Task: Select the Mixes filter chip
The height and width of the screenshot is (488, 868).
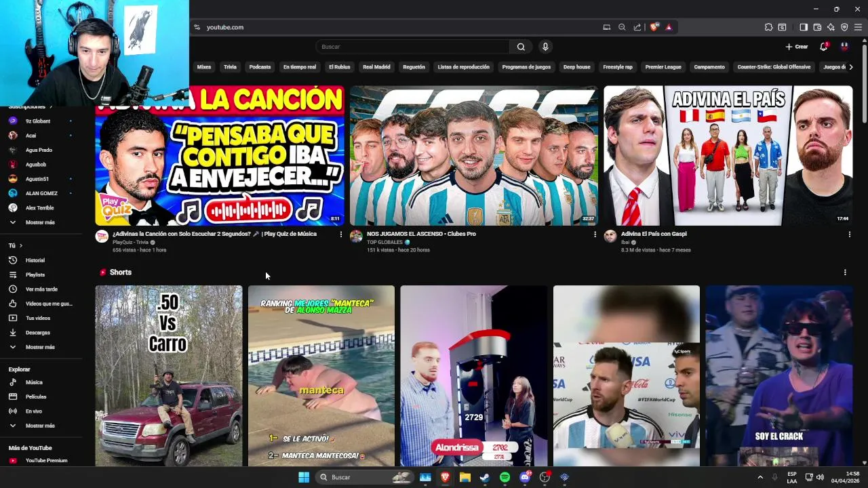Action: click(x=204, y=67)
